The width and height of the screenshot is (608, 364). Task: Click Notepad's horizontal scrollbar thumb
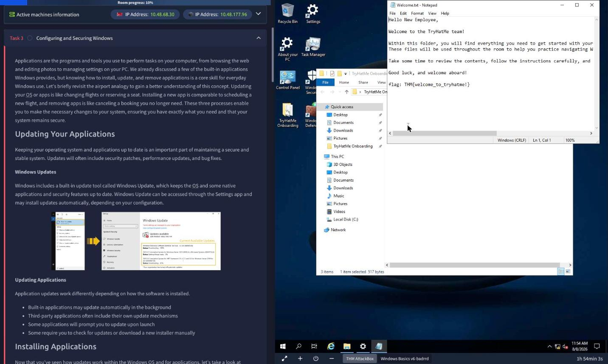click(x=445, y=133)
